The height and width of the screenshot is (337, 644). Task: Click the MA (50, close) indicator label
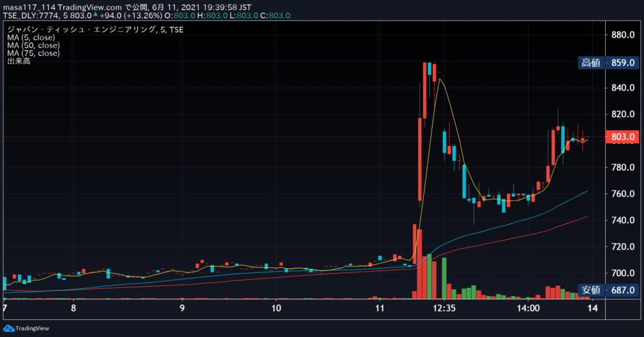coord(33,45)
